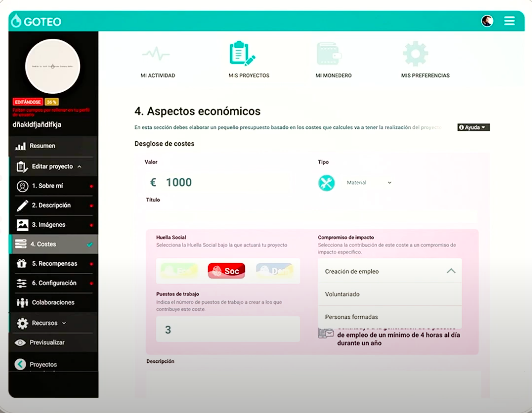The width and height of the screenshot is (532, 413).
Task: Click the Mis Proyectos clipboard icon
Action: (x=242, y=53)
